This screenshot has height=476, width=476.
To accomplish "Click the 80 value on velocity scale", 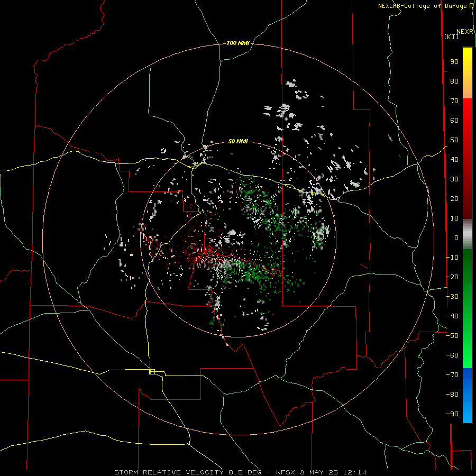I will [x=454, y=81].
